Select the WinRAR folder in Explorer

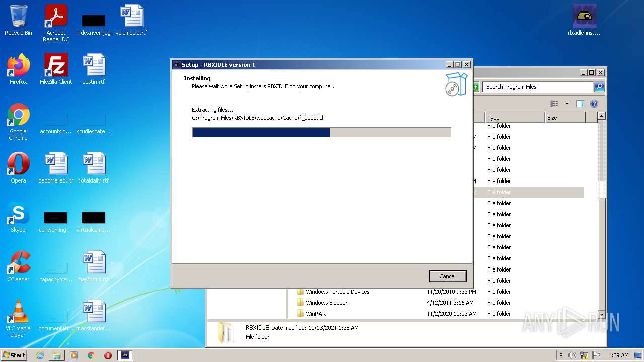click(x=315, y=314)
